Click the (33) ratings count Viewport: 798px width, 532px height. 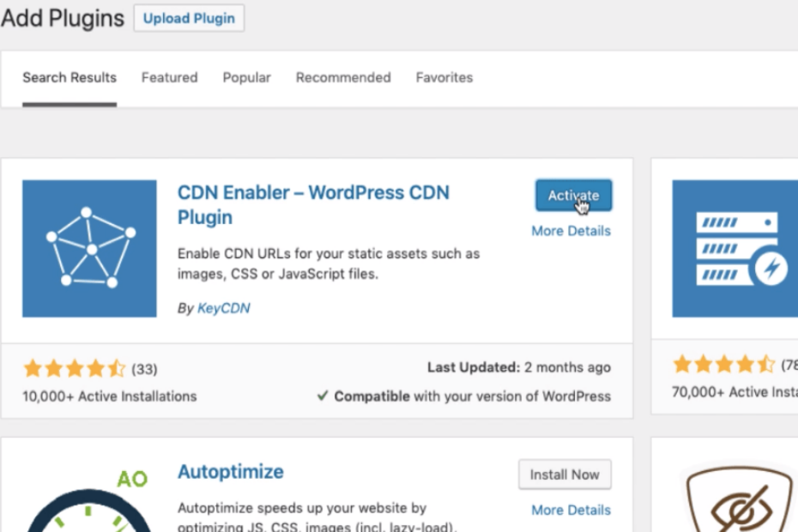(x=144, y=369)
